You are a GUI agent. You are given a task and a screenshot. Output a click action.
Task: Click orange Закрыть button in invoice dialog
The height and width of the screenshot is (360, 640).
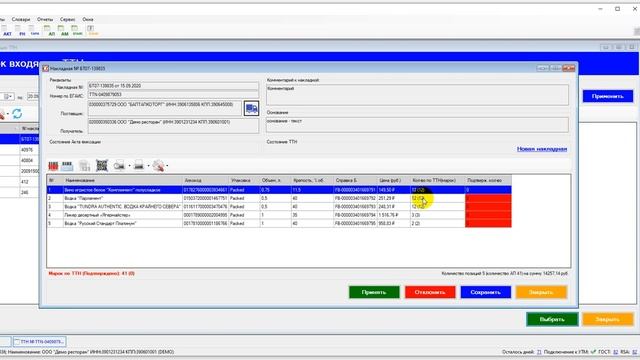541,292
